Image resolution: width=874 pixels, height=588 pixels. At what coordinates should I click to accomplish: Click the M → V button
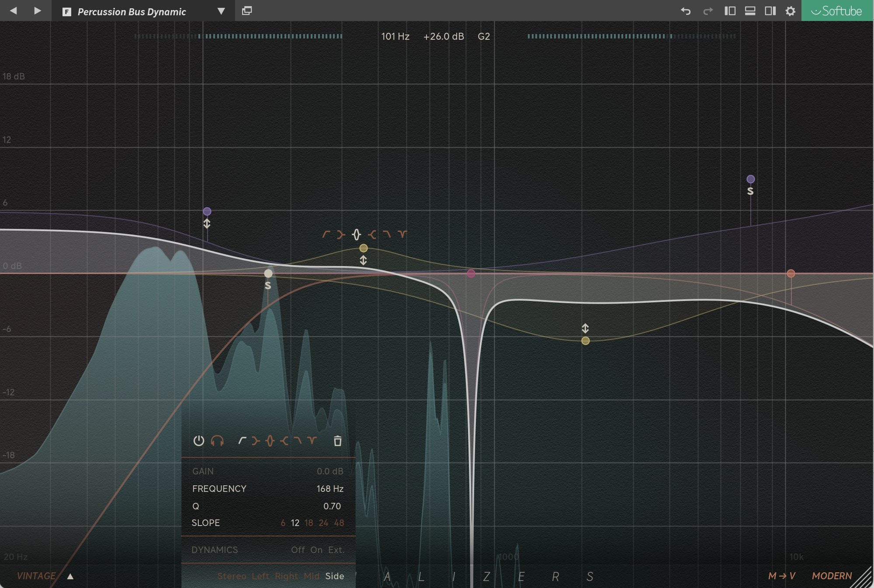click(x=781, y=576)
